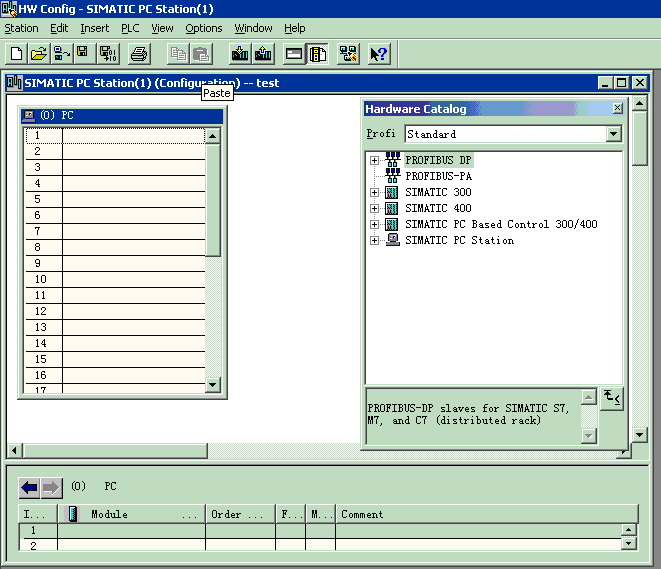This screenshot has width=661, height=569.
Task: Click the horizontal scrollbar left arrow
Action: click(x=15, y=451)
